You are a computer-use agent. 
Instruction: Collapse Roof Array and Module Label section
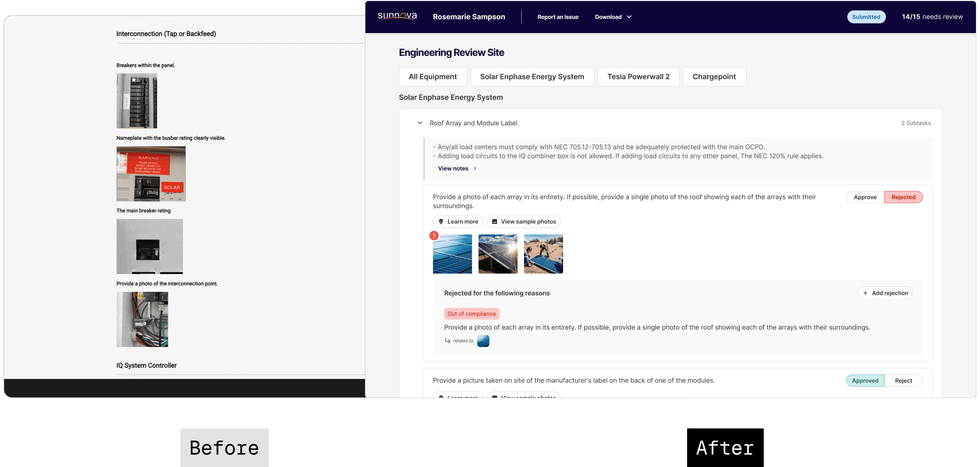coord(420,123)
